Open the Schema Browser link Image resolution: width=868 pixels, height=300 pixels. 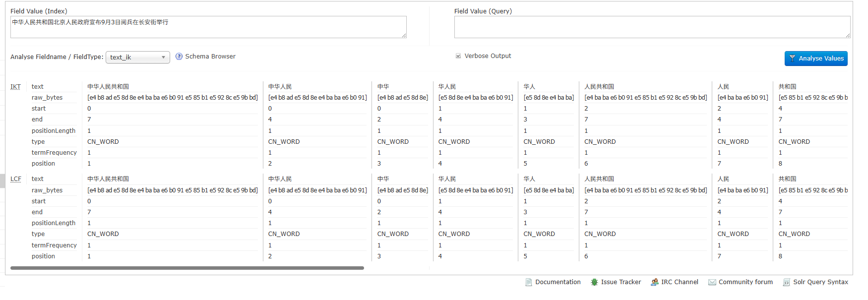[x=210, y=57]
